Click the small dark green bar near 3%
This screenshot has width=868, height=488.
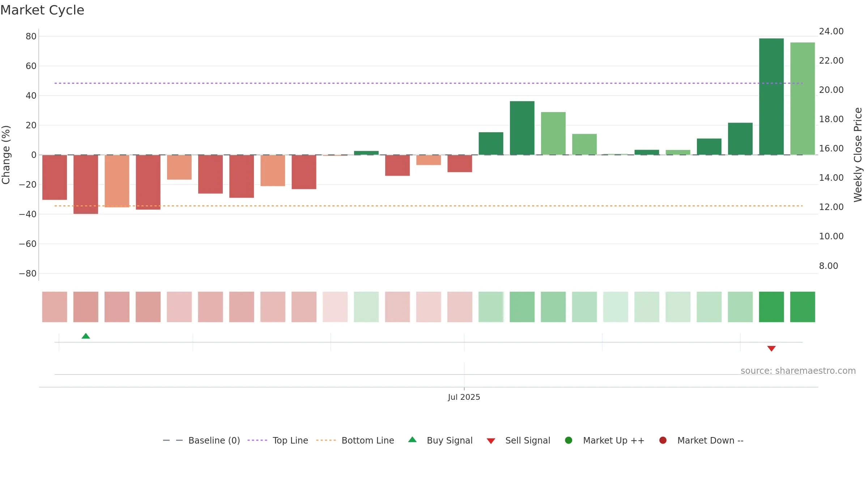(366, 153)
